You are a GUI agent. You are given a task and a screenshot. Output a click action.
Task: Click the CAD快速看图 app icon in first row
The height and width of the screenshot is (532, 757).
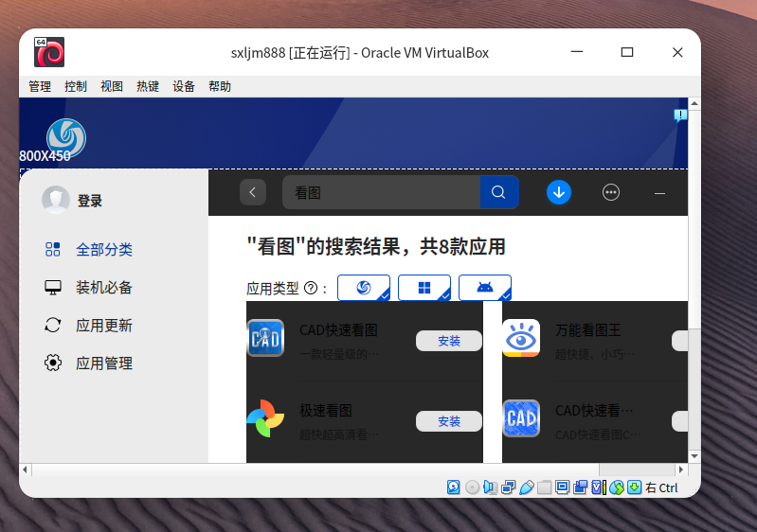pyautogui.click(x=265, y=338)
